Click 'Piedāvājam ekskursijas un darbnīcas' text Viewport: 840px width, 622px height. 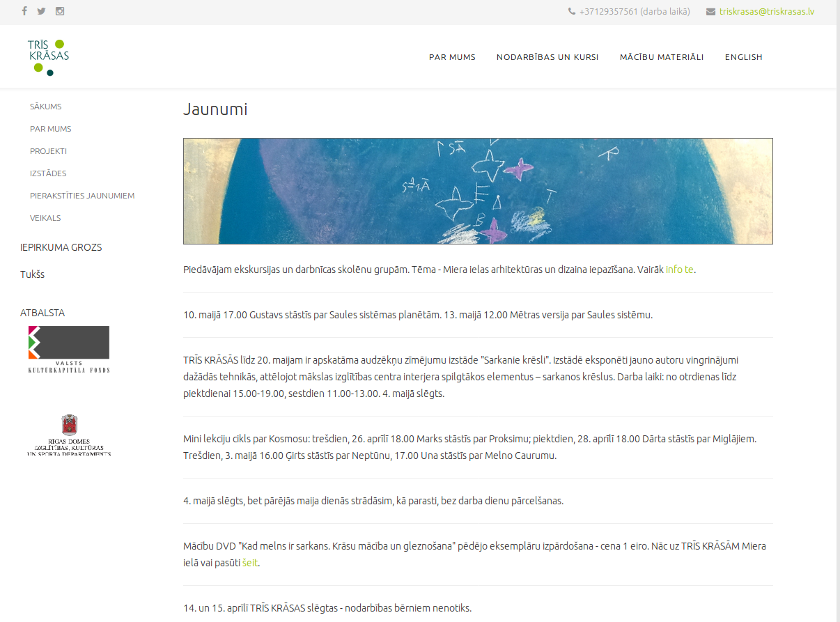[440, 270]
